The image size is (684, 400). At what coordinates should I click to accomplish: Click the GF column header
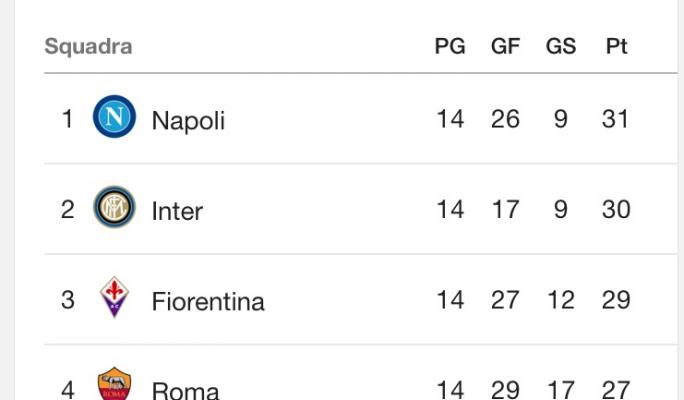tap(505, 46)
